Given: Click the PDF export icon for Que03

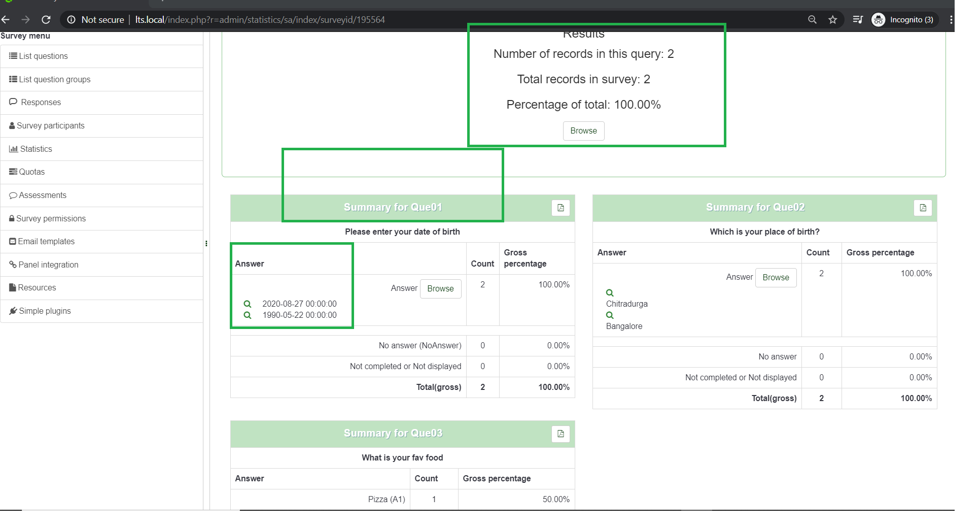Looking at the screenshot, I should [561, 434].
